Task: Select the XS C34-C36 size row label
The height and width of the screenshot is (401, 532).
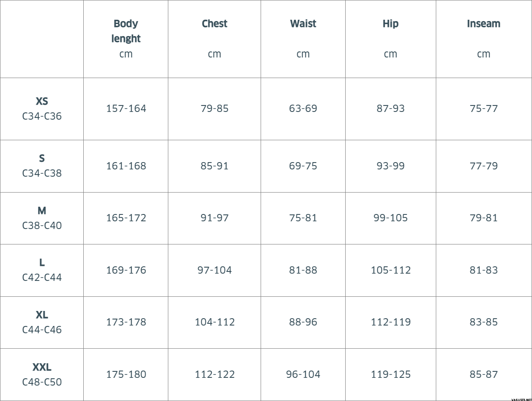Action: coord(42,109)
